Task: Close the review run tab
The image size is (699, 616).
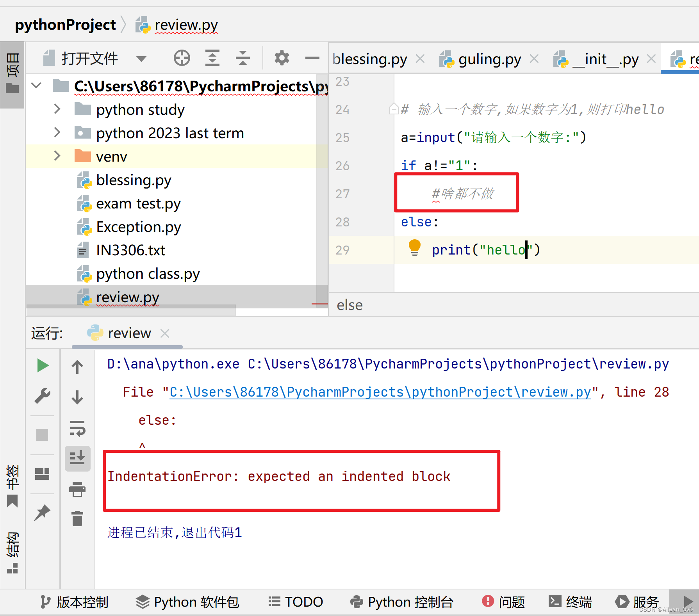Action: click(x=165, y=333)
